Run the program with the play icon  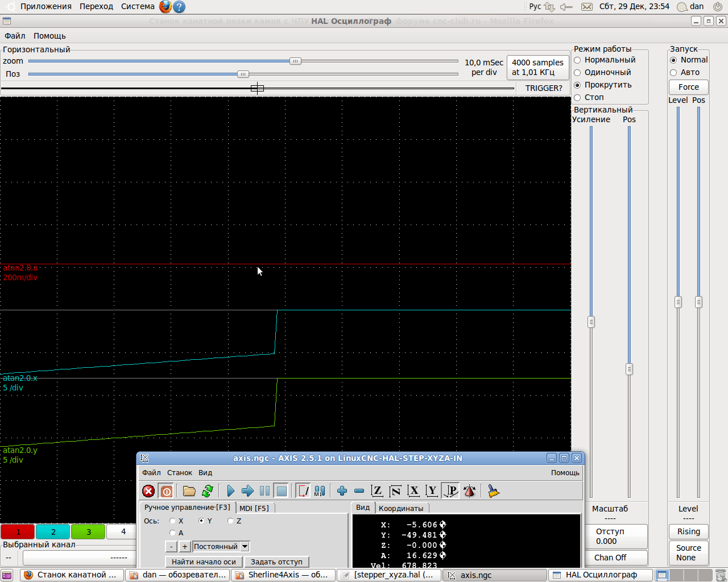pyautogui.click(x=230, y=491)
